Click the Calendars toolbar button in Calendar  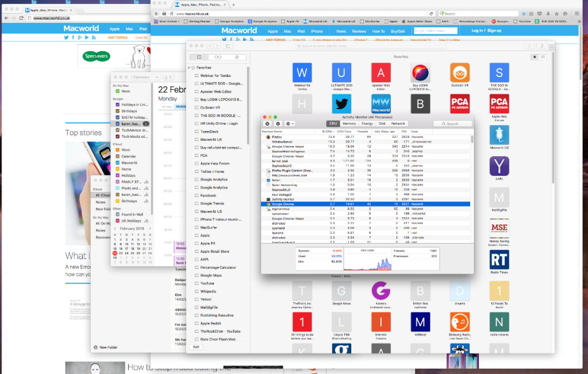(141, 77)
